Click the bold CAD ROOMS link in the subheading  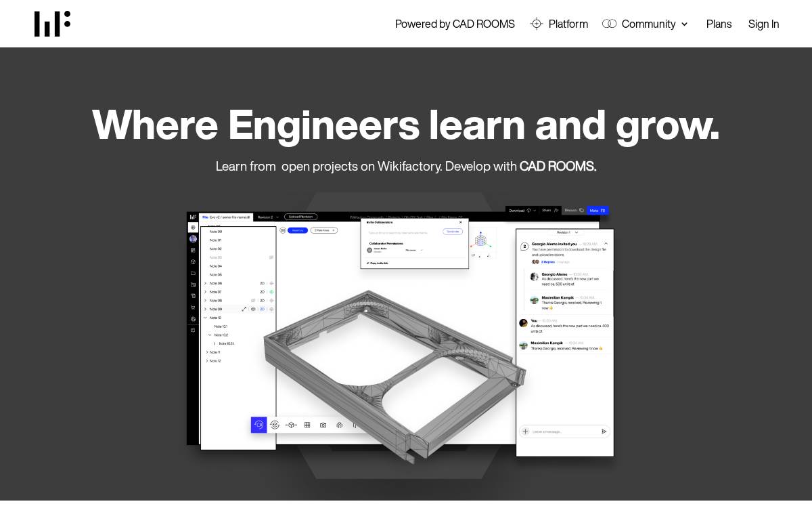coord(558,166)
